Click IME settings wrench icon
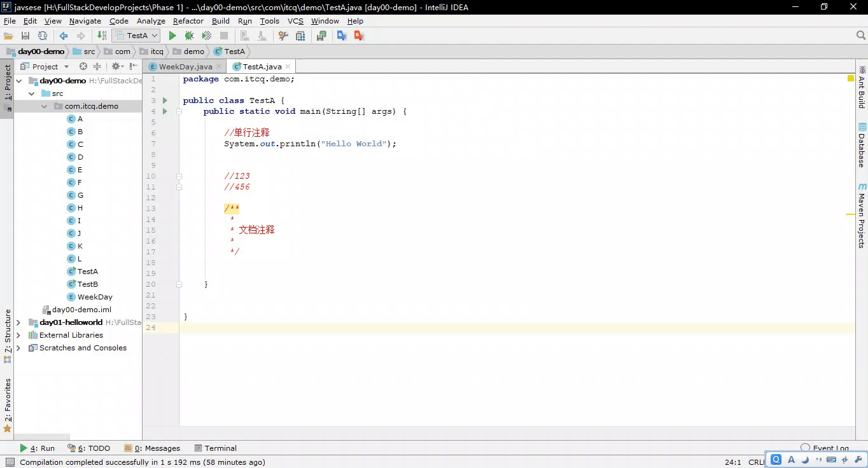The height and width of the screenshot is (468, 868). coord(858,460)
